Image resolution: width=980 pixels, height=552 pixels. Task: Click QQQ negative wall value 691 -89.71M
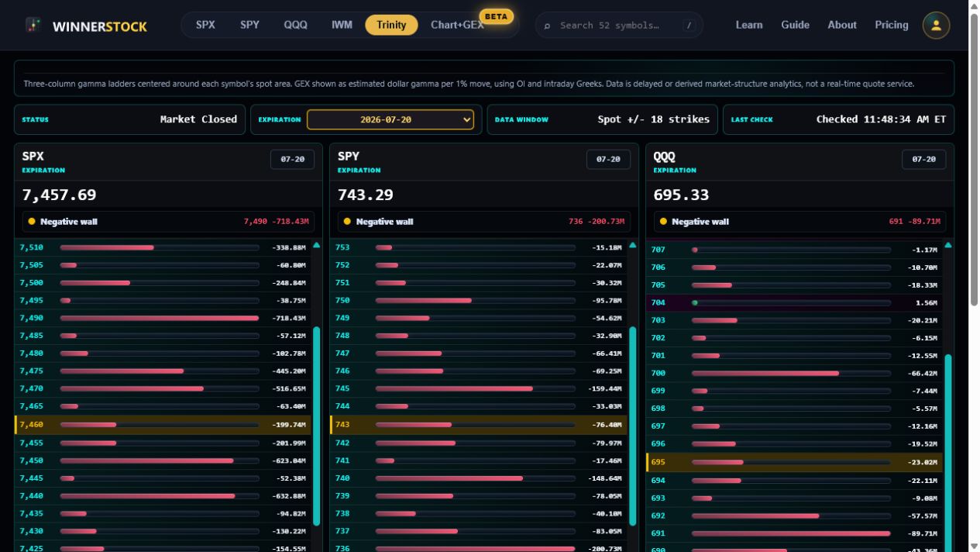(x=915, y=221)
